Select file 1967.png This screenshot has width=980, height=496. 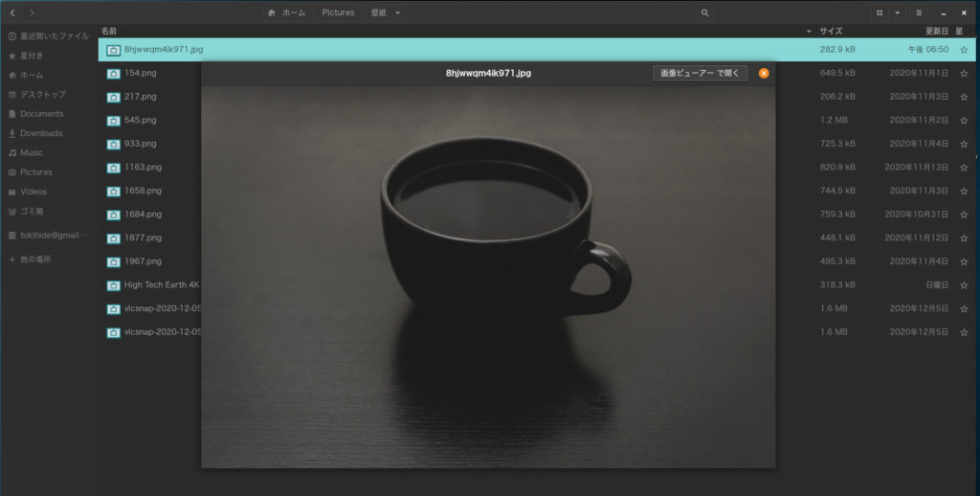pos(143,261)
